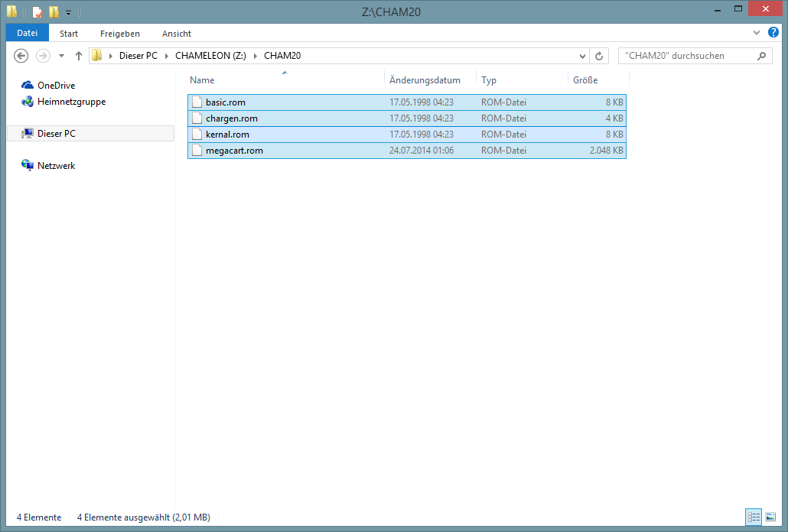Click the magnifier icon in search box

[760, 56]
